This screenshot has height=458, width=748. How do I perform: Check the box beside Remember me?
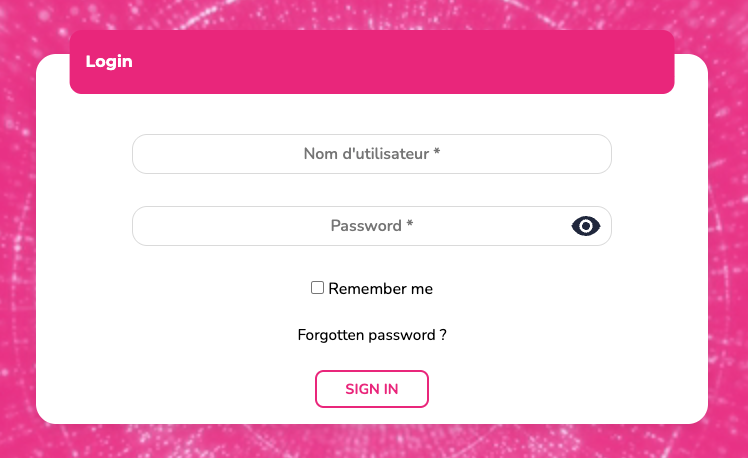318,288
